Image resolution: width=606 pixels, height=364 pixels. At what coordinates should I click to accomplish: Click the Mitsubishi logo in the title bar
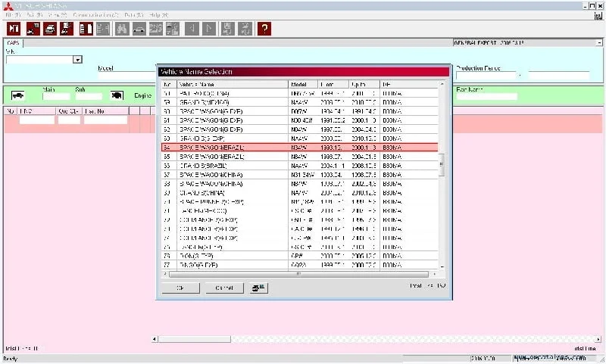click(8, 6)
